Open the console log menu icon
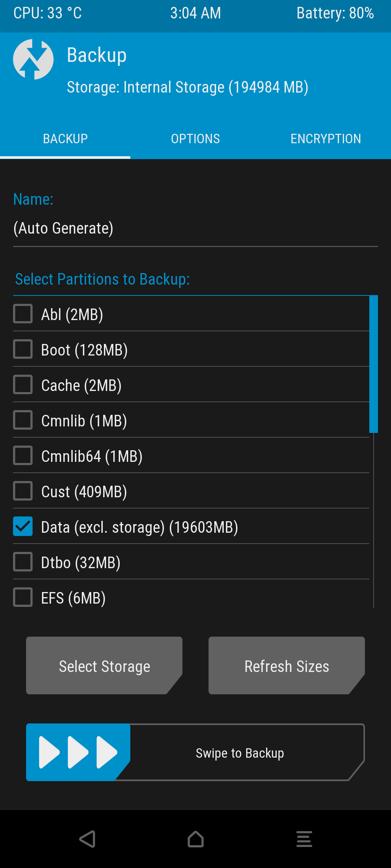This screenshot has height=868, width=391. 304,839
